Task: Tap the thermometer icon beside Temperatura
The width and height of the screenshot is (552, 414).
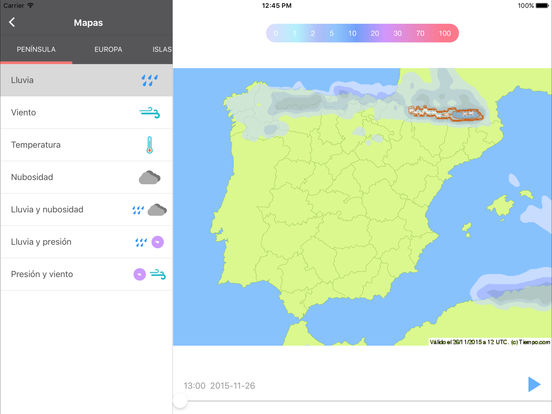Action: coord(150,145)
